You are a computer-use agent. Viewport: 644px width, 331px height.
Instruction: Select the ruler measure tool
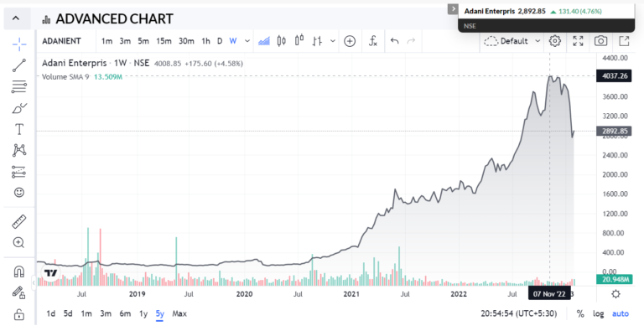pos(19,221)
